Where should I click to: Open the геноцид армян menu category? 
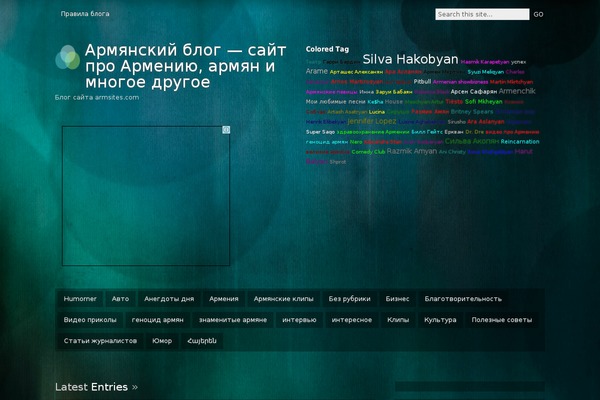click(x=158, y=320)
